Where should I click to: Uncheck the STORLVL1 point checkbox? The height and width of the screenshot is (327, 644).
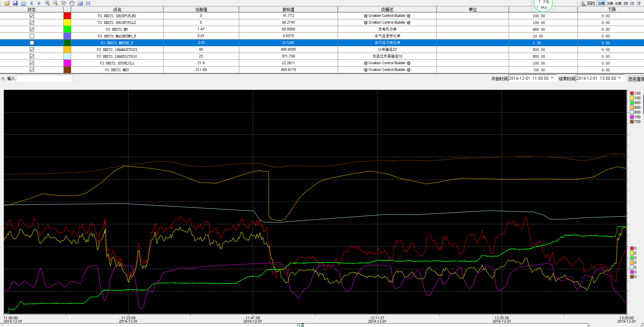pos(32,63)
